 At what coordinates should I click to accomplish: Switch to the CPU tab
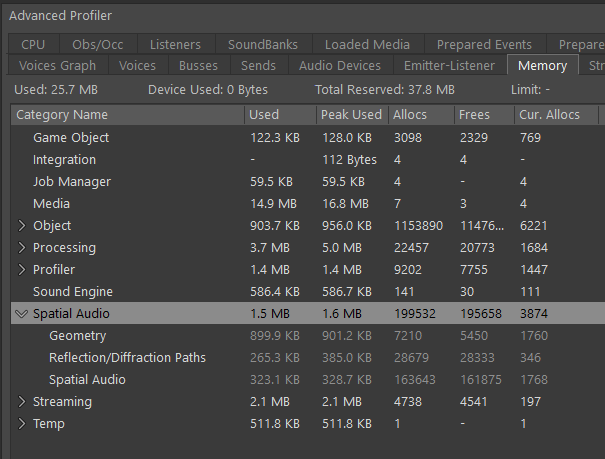point(34,44)
